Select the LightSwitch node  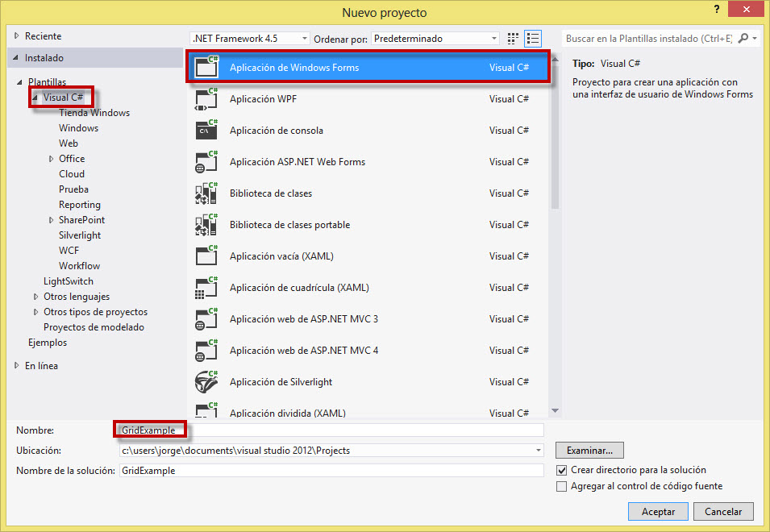(x=69, y=281)
